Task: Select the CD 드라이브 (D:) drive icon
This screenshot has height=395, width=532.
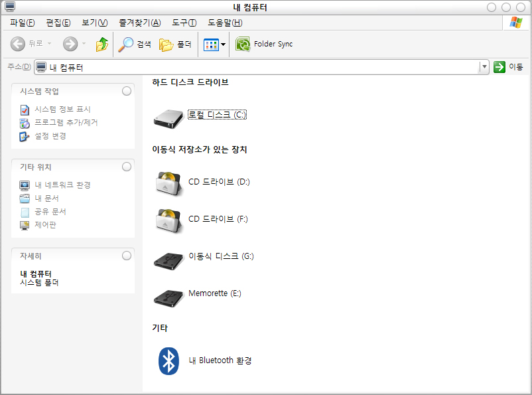Action: (x=168, y=184)
